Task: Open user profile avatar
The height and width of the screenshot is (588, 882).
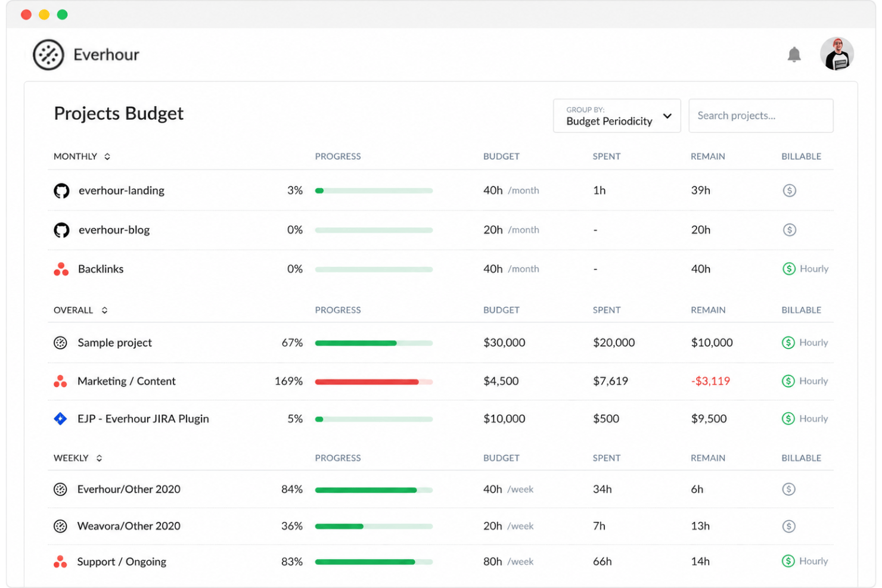Action: [x=837, y=54]
